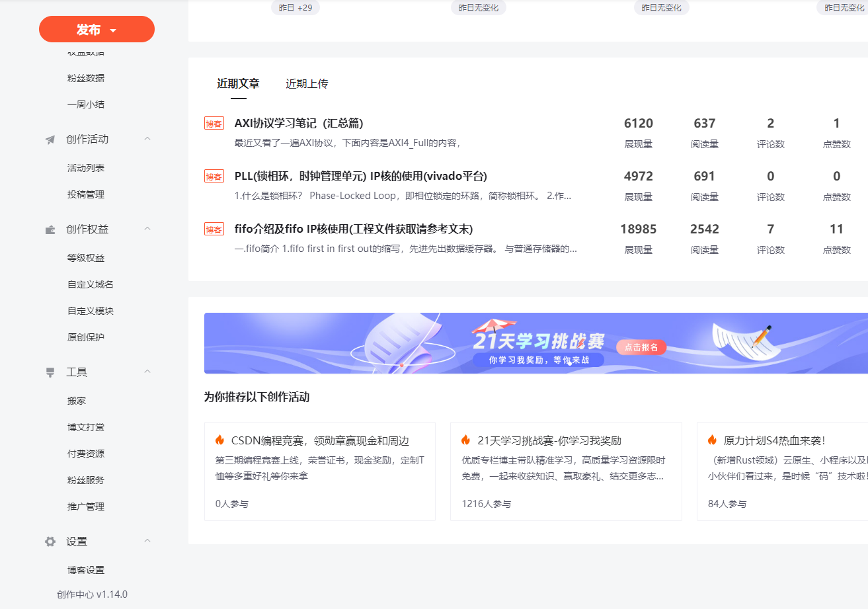Image resolution: width=868 pixels, height=609 pixels.
Task: Collapse the 设置 section
Action: pos(147,541)
